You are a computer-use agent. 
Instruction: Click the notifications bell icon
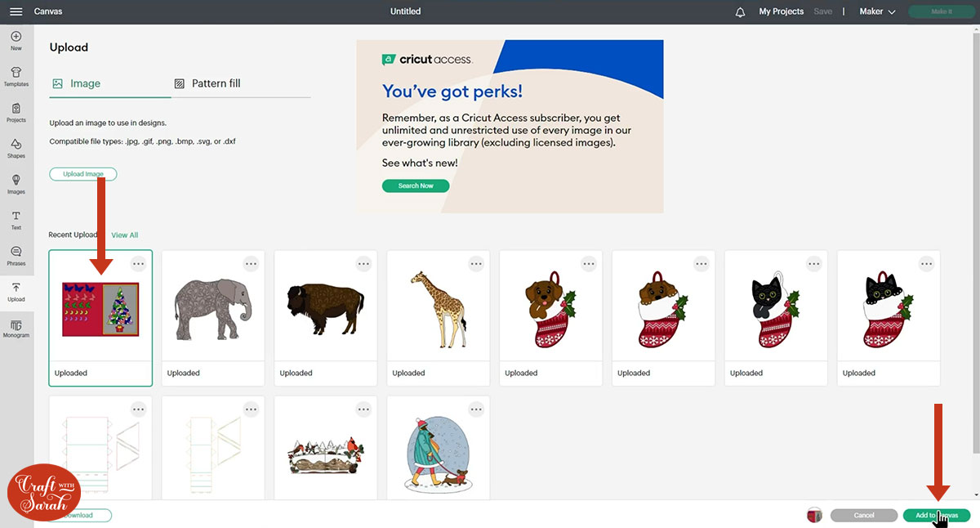click(x=740, y=11)
